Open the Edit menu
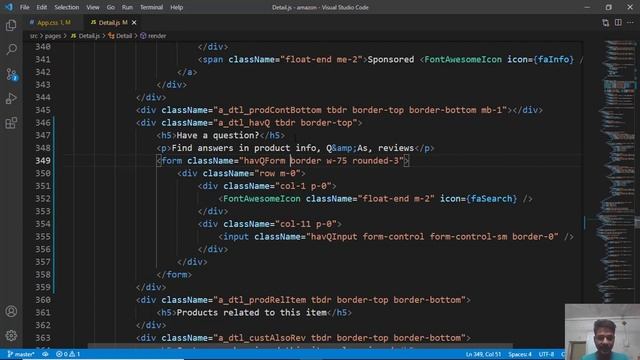Viewport: 640px width, 360px height. 42,7
